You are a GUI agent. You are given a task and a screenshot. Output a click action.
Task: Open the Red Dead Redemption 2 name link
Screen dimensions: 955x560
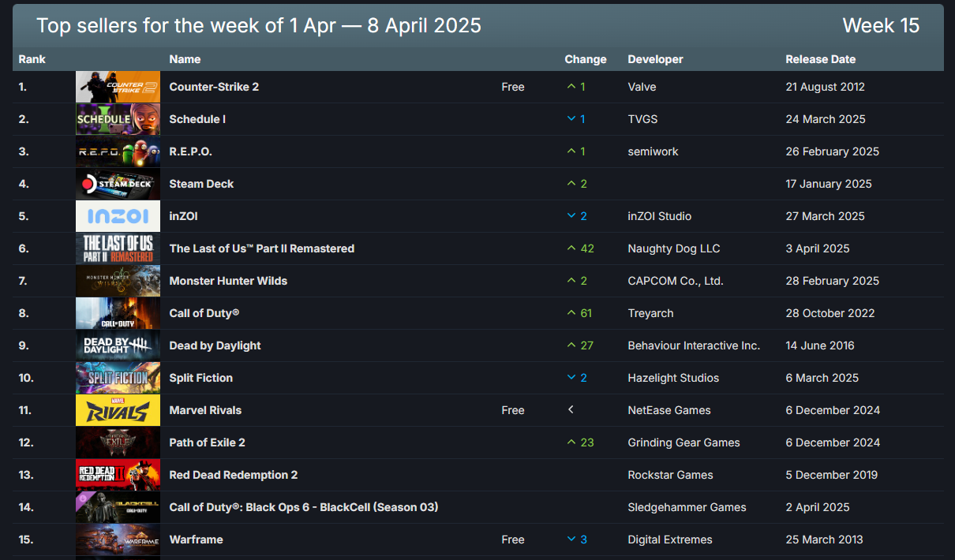(x=234, y=475)
